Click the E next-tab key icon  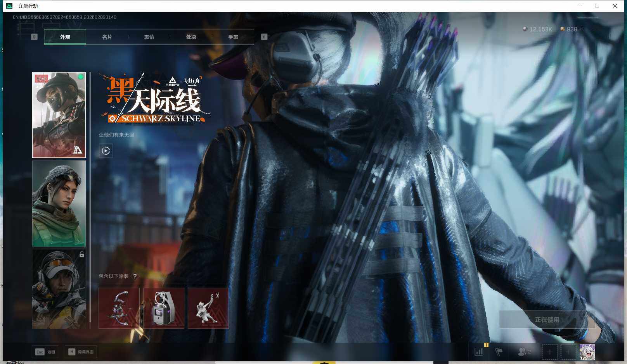264,37
